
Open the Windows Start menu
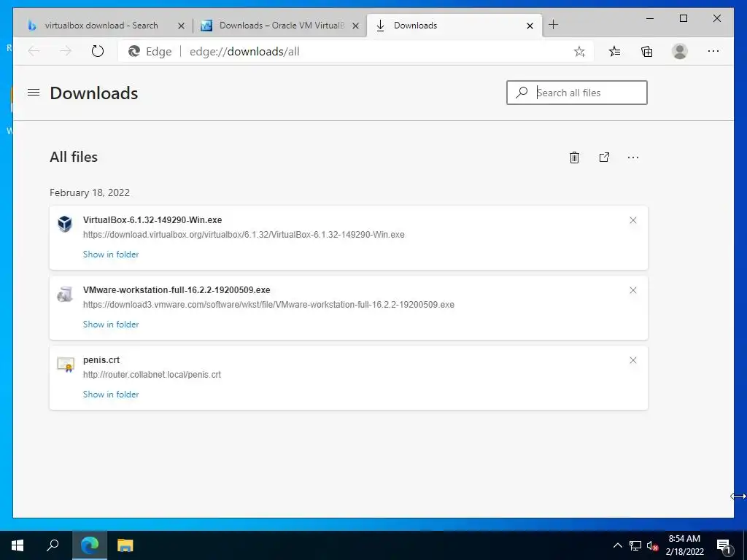click(18, 545)
